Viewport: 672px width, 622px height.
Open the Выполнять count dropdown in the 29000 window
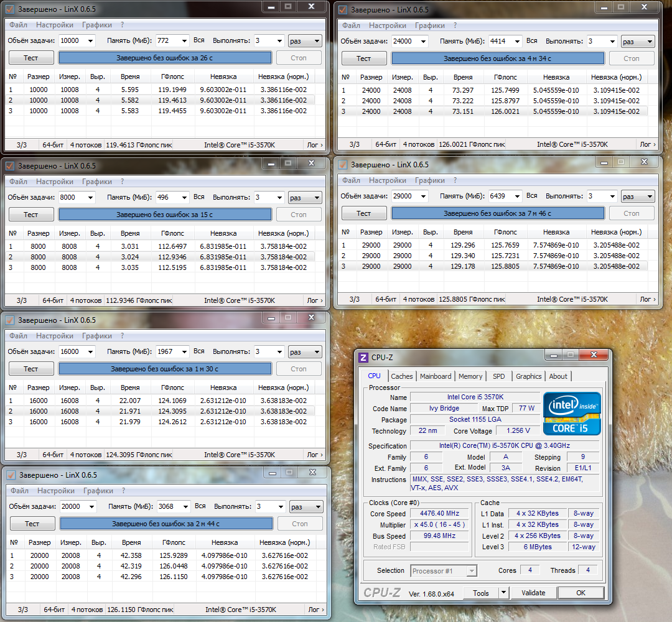pos(612,196)
